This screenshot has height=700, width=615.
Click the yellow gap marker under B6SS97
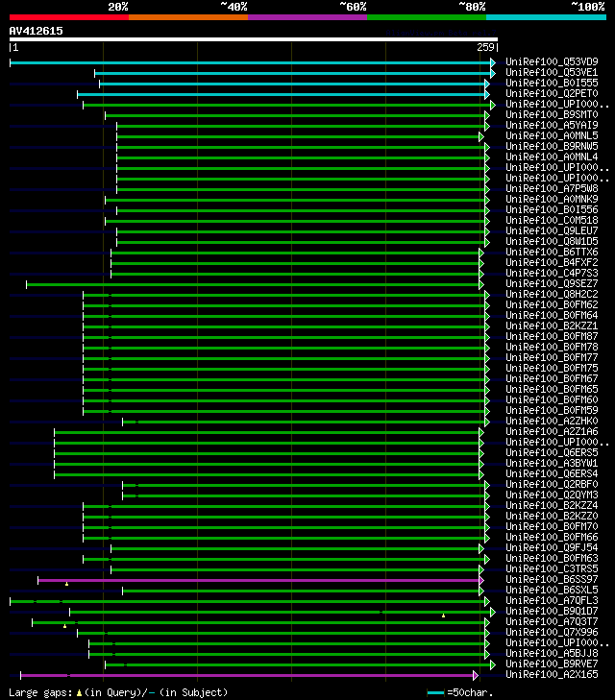66,584
